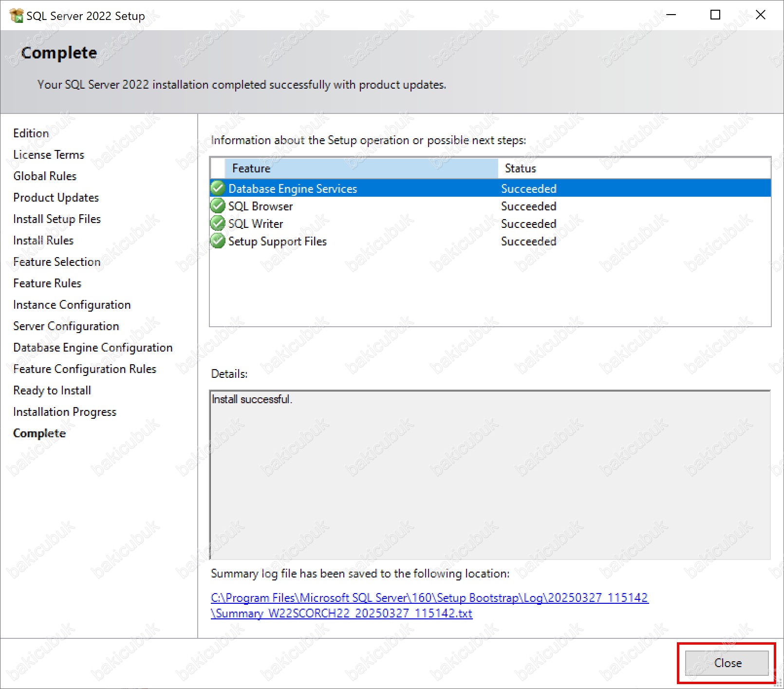Image resolution: width=784 pixels, height=689 pixels.
Task: Sort by the Feature column header
Action: pos(361,168)
